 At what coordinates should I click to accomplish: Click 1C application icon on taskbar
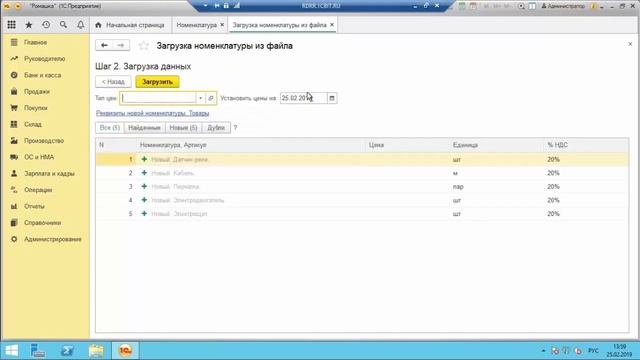pyautogui.click(x=125, y=351)
